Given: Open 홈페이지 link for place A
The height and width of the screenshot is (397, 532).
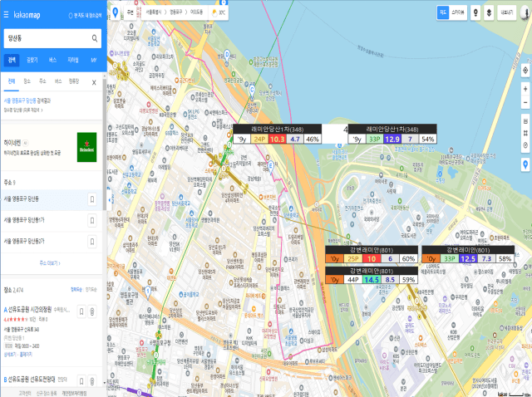Looking at the screenshot, I should [26, 355].
